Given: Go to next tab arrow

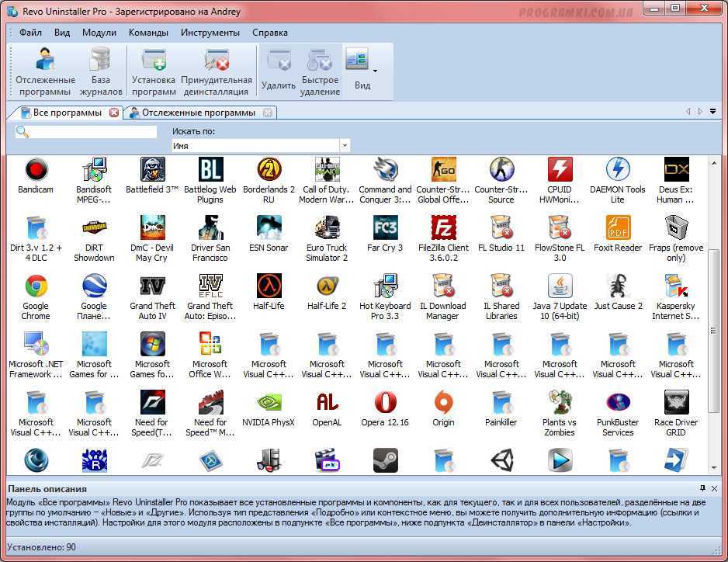Looking at the screenshot, I should (700, 112).
